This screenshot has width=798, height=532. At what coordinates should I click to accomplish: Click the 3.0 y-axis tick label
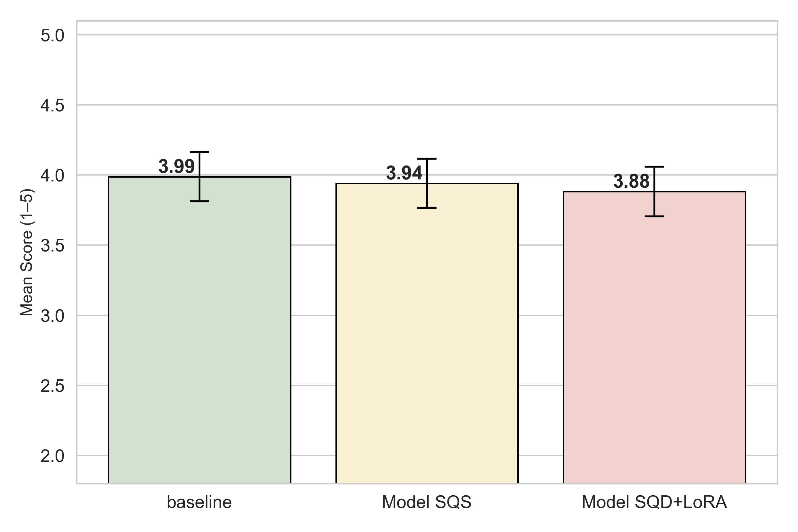tap(52, 316)
